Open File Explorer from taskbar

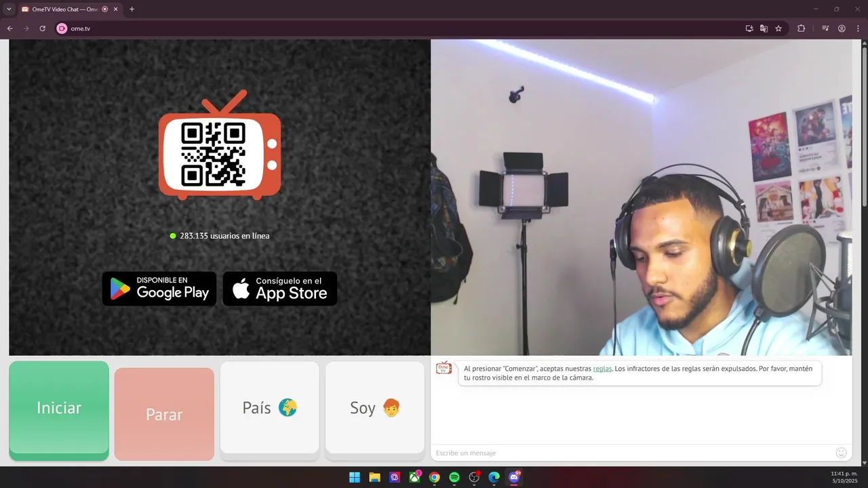pos(374,477)
